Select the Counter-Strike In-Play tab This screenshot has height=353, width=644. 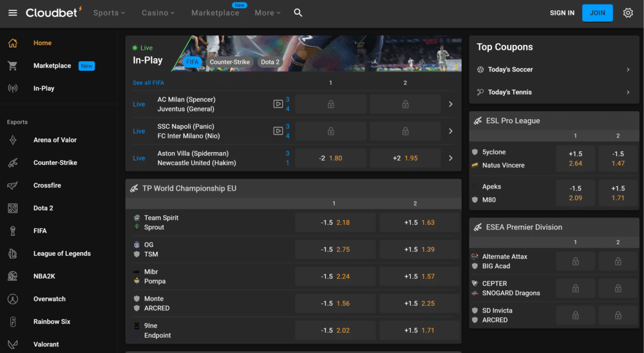[230, 62]
